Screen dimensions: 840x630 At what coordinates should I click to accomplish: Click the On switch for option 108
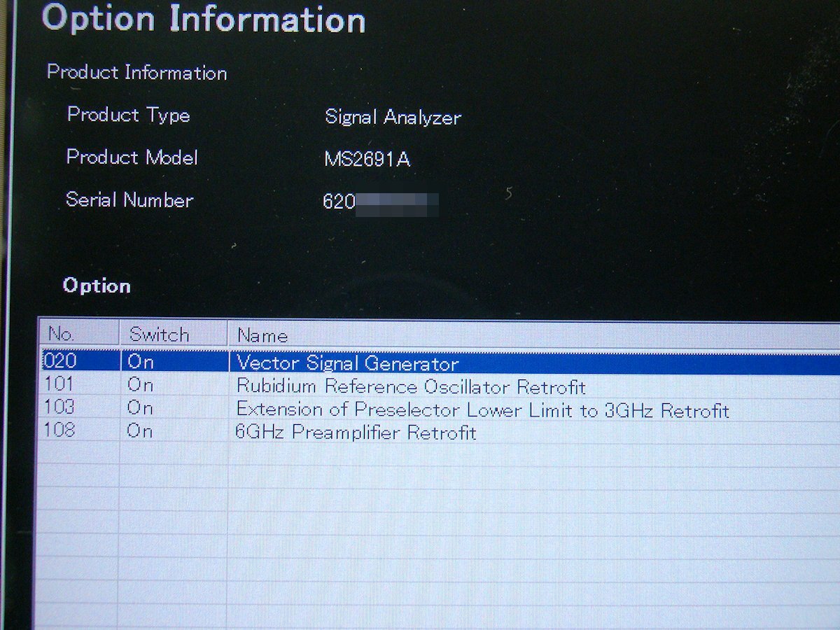(x=140, y=431)
